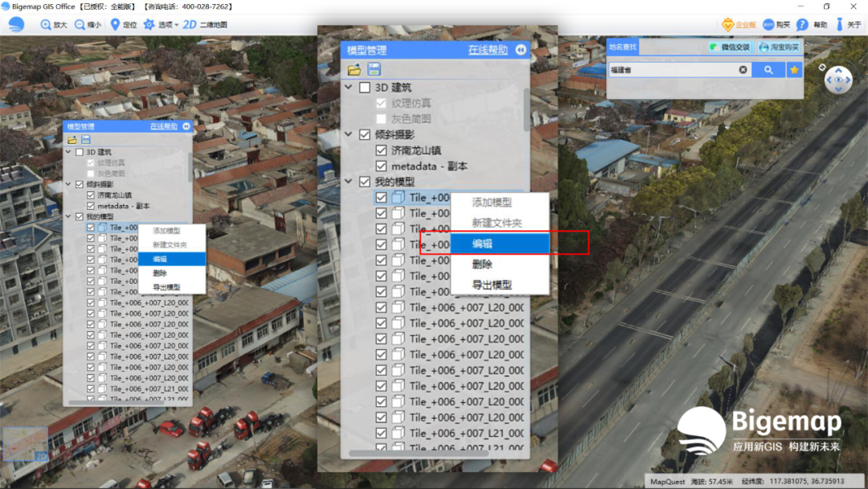
Task: Uncheck 济南龙山镇 in small left panel
Action: click(x=91, y=195)
